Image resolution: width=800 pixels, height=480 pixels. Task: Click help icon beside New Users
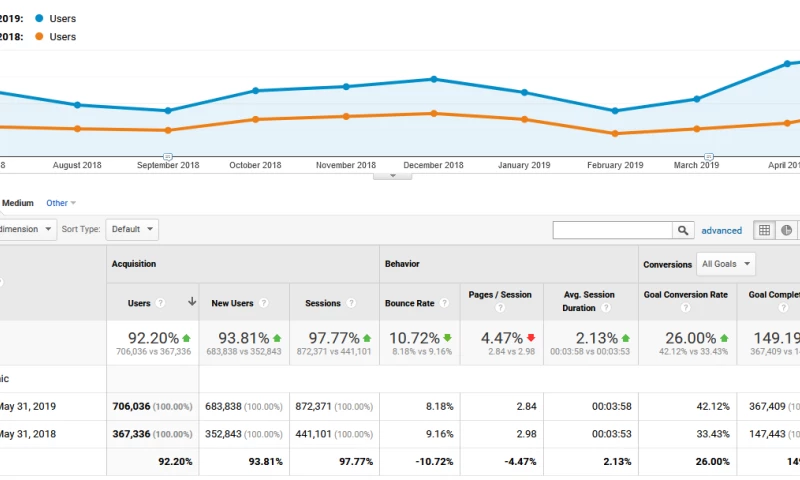point(264,303)
